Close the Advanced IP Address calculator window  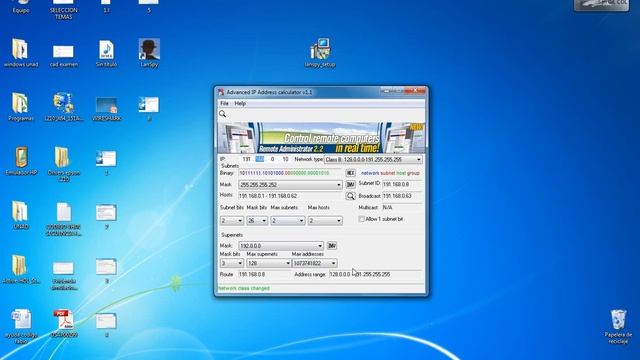coord(415,91)
